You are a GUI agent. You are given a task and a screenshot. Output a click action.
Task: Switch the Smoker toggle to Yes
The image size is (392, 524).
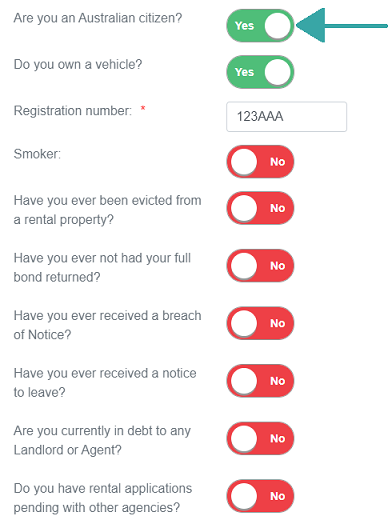(x=260, y=162)
